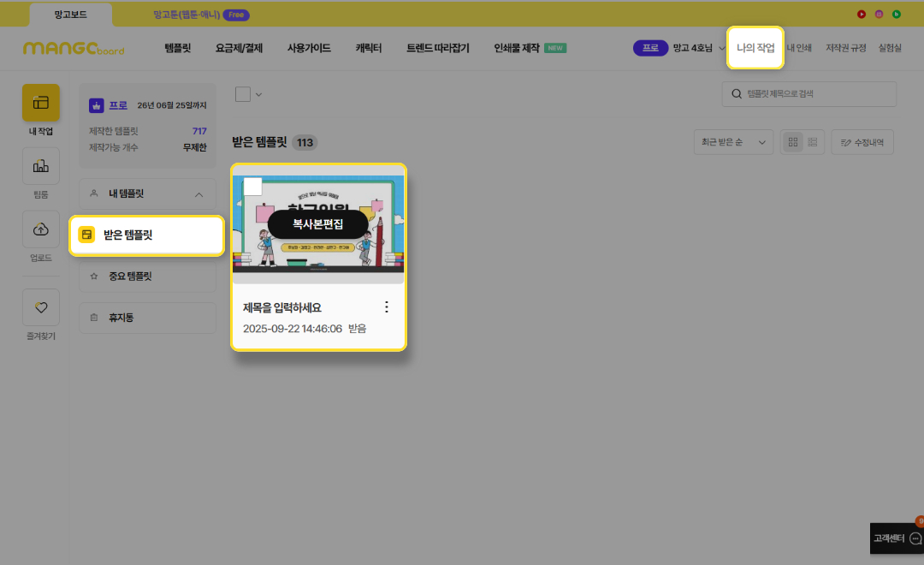Open the 팀룸 sidebar icon

tap(40, 166)
